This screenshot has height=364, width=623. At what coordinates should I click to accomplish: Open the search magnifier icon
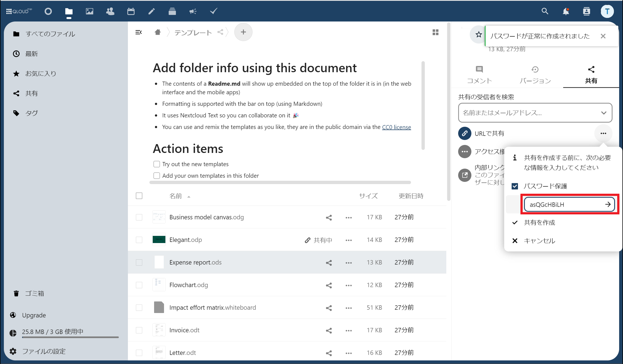[545, 11]
